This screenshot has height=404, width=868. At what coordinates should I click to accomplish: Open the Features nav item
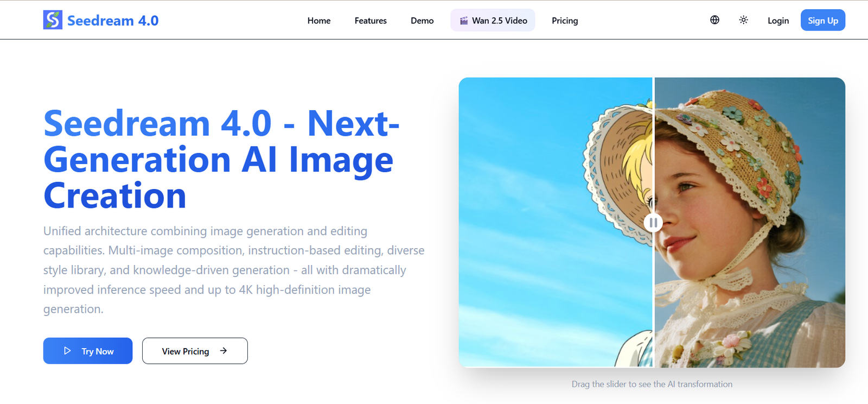tap(371, 21)
